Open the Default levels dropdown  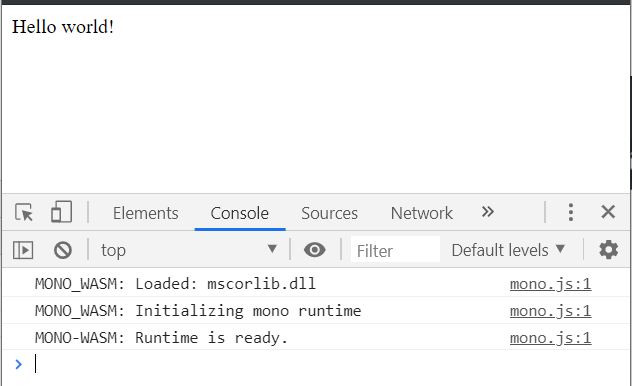tap(508, 250)
